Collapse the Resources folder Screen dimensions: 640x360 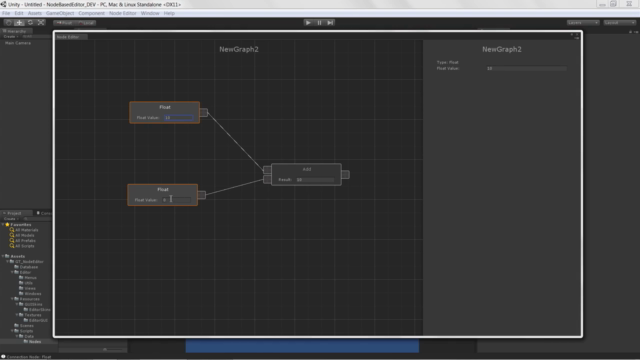pyautogui.click(x=12, y=299)
